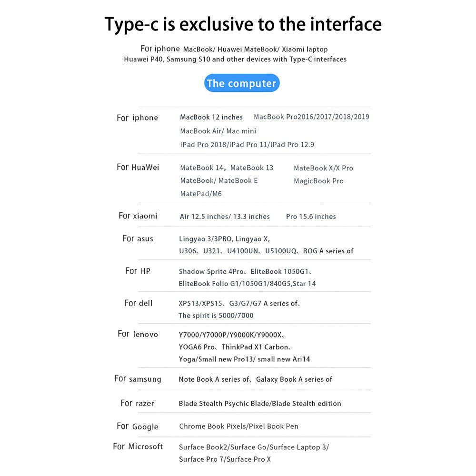This screenshot has height=476, width=476.
Task: Click the 'For HP' row label
Action: point(138,271)
